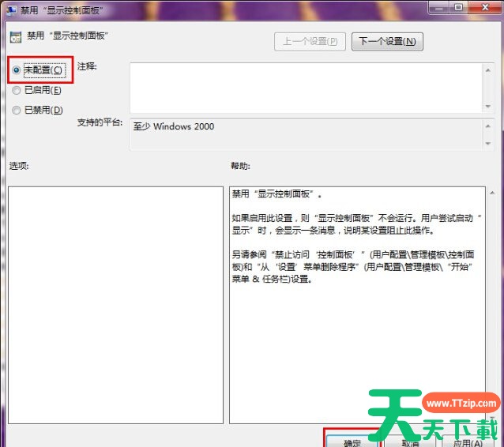504x447 pixels.
Task: Click the up arrow of 支持的平台 scrollbar
Action: click(x=488, y=126)
